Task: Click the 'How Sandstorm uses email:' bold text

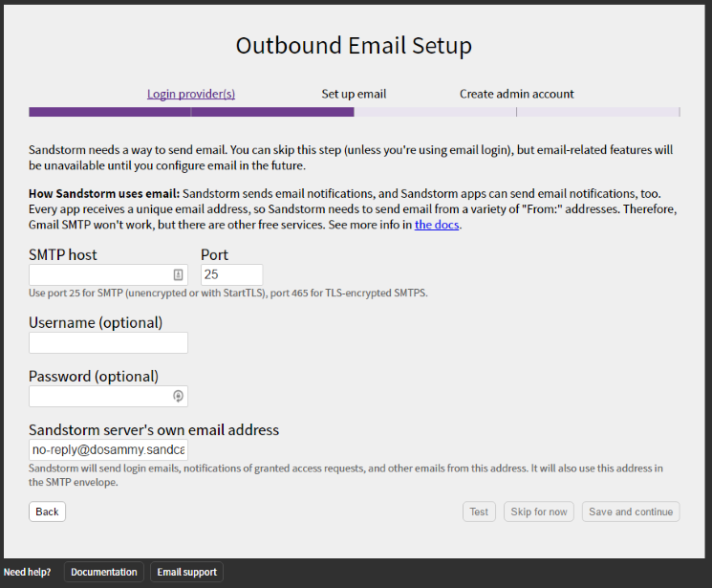Action: coord(104,193)
